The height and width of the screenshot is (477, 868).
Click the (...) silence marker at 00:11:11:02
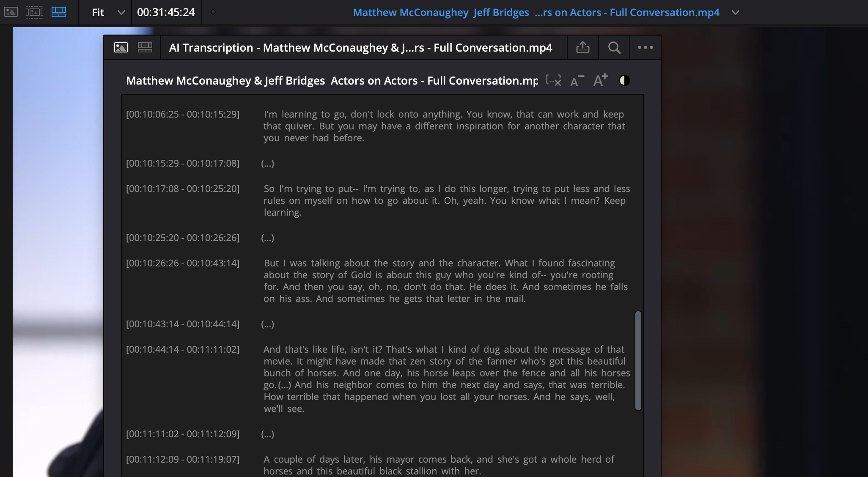point(268,434)
